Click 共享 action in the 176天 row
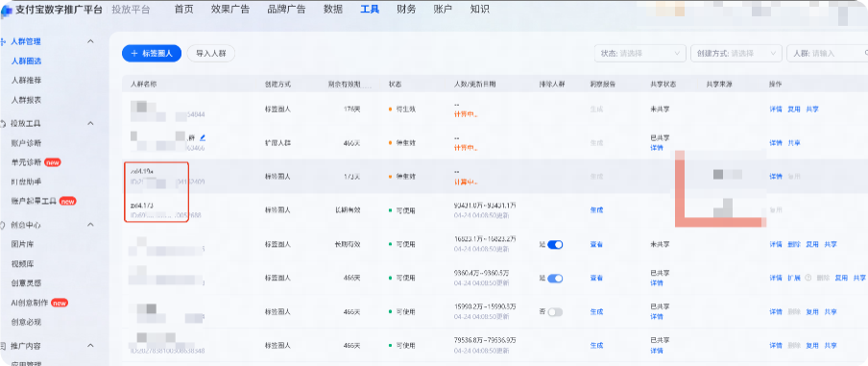The width and height of the screenshot is (868, 366). click(x=812, y=110)
